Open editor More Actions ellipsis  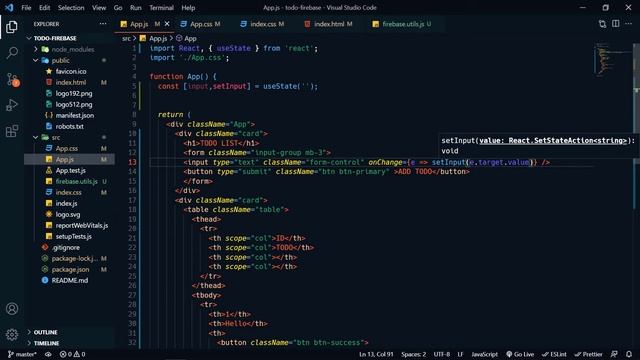(x=629, y=24)
